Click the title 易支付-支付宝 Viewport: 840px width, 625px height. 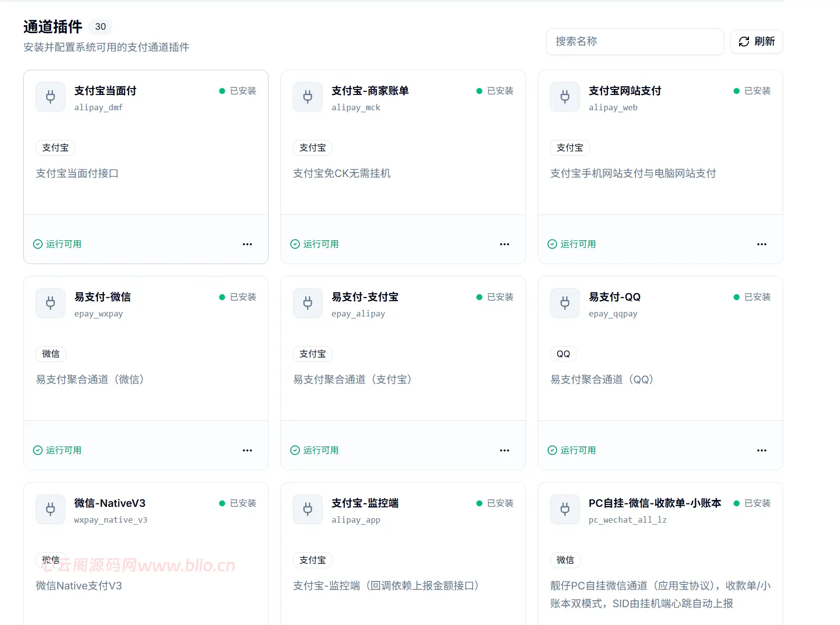tap(365, 297)
